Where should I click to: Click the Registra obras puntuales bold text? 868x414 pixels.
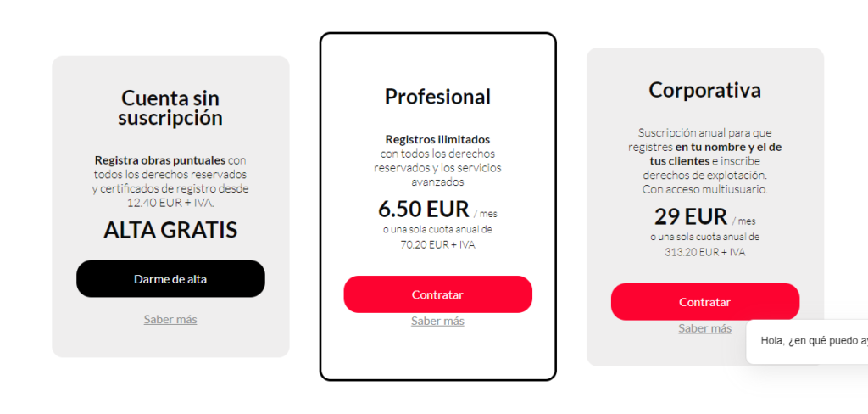(160, 160)
